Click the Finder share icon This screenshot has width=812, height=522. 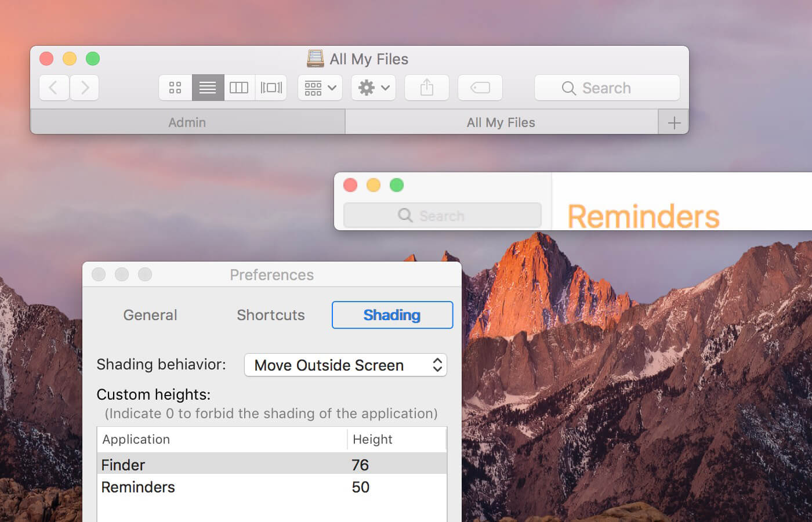[x=427, y=88]
